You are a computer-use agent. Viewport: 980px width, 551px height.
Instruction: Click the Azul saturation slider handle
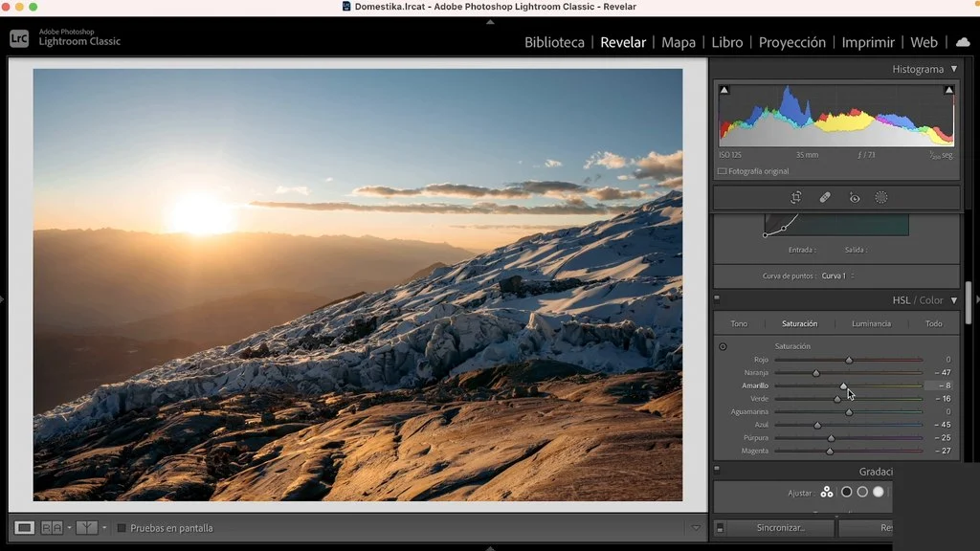(x=817, y=425)
